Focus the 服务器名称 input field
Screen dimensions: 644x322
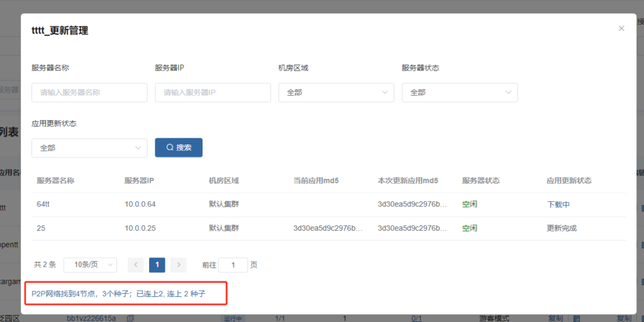pos(89,92)
